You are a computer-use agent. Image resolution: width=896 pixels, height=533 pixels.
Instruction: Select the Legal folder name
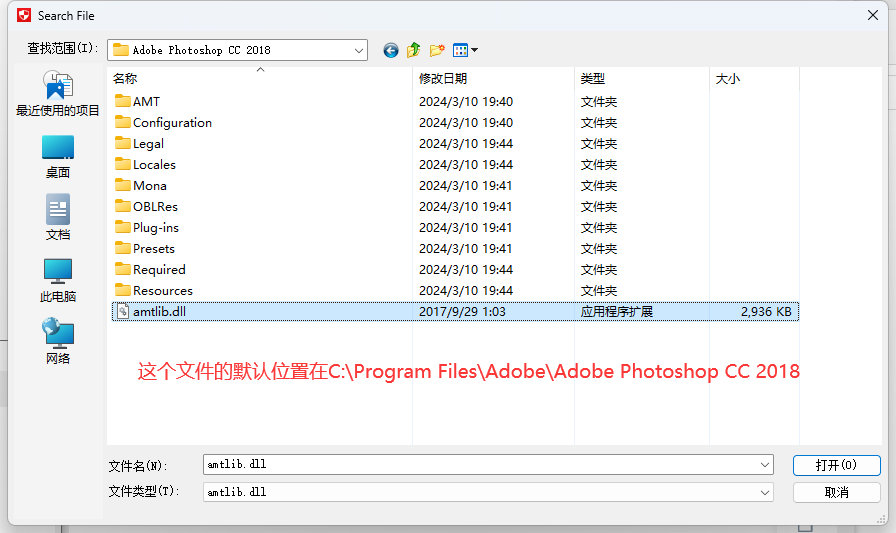pos(149,144)
